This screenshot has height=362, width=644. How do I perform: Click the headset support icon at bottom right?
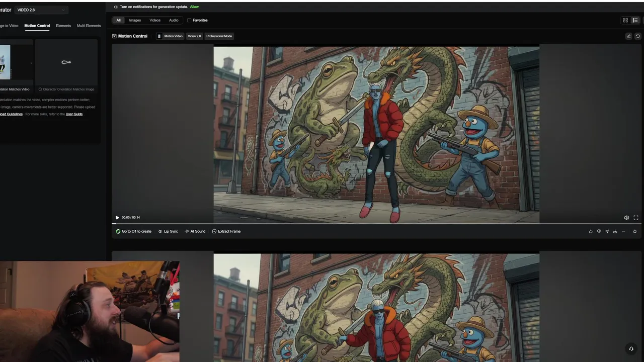point(631,348)
